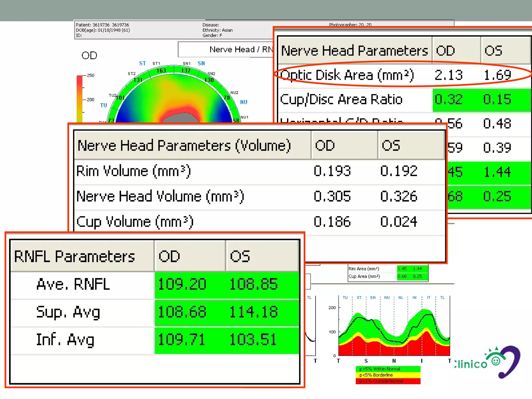This screenshot has width=532, height=399.
Task: Click the Patient ID header text
Action: pos(102,25)
